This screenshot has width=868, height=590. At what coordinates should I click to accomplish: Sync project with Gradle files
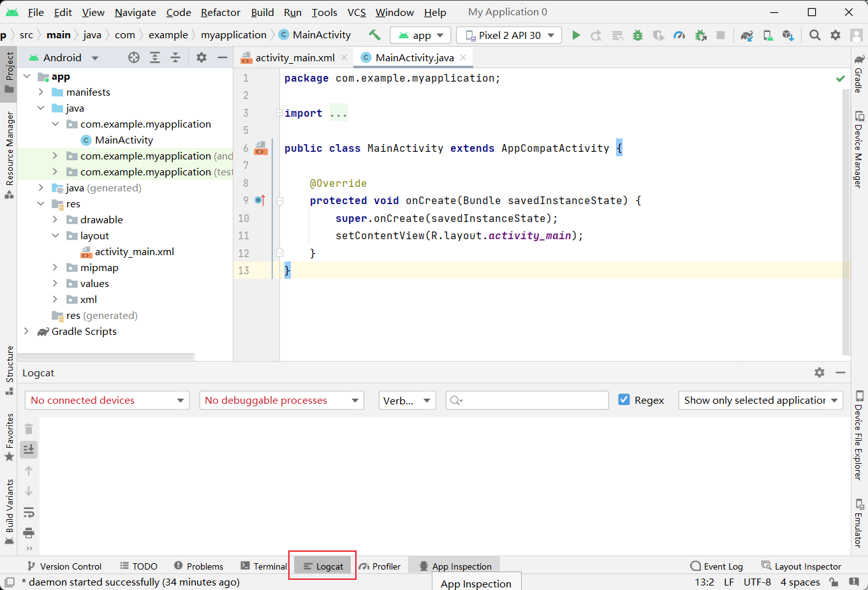(x=747, y=35)
